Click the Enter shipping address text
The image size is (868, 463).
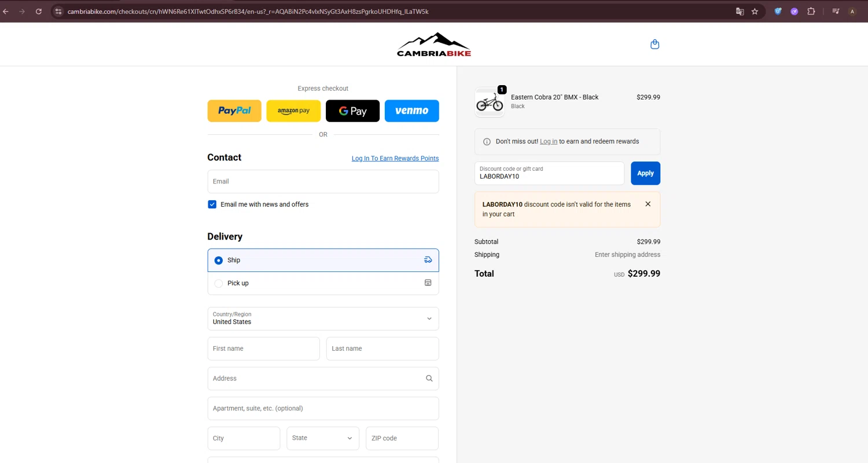click(627, 255)
